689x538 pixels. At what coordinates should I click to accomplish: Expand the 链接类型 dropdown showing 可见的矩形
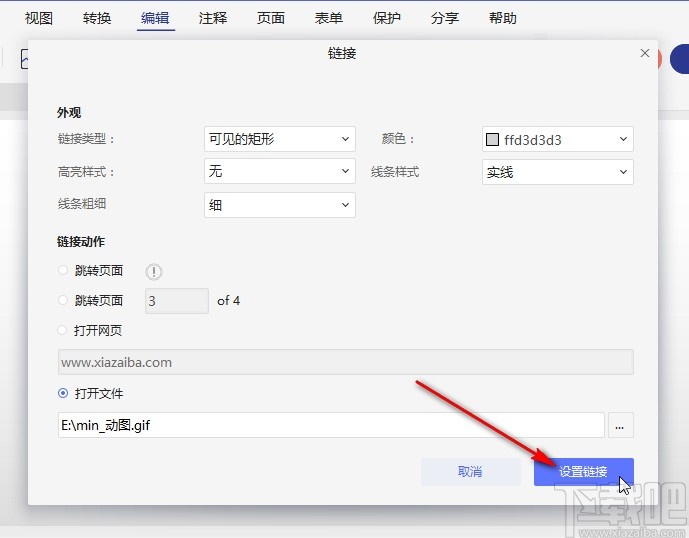pos(279,139)
